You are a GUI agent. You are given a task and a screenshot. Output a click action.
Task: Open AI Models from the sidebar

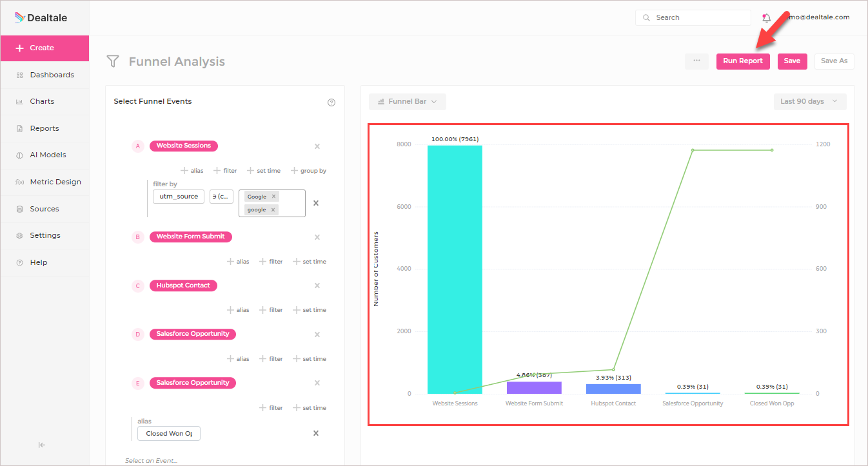44,155
